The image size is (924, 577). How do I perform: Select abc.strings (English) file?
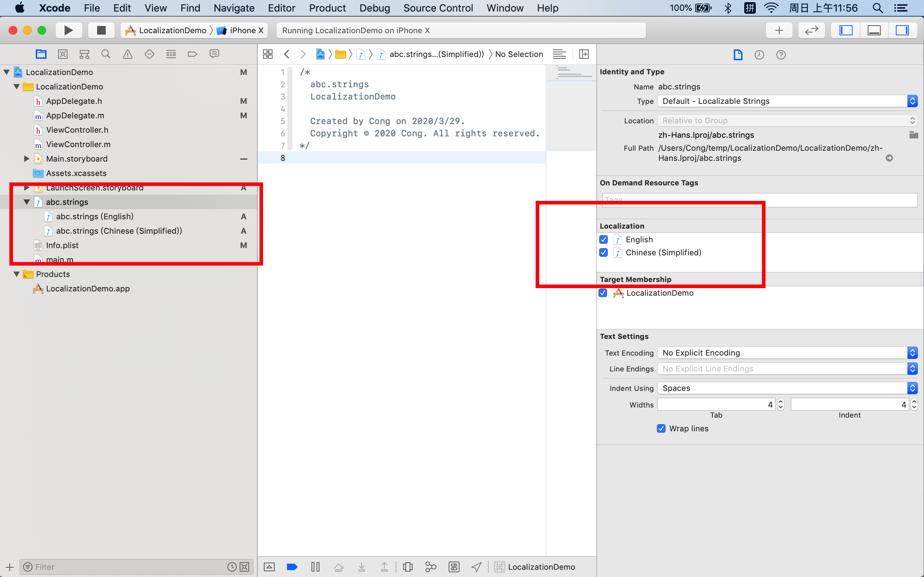click(x=95, y=216)
